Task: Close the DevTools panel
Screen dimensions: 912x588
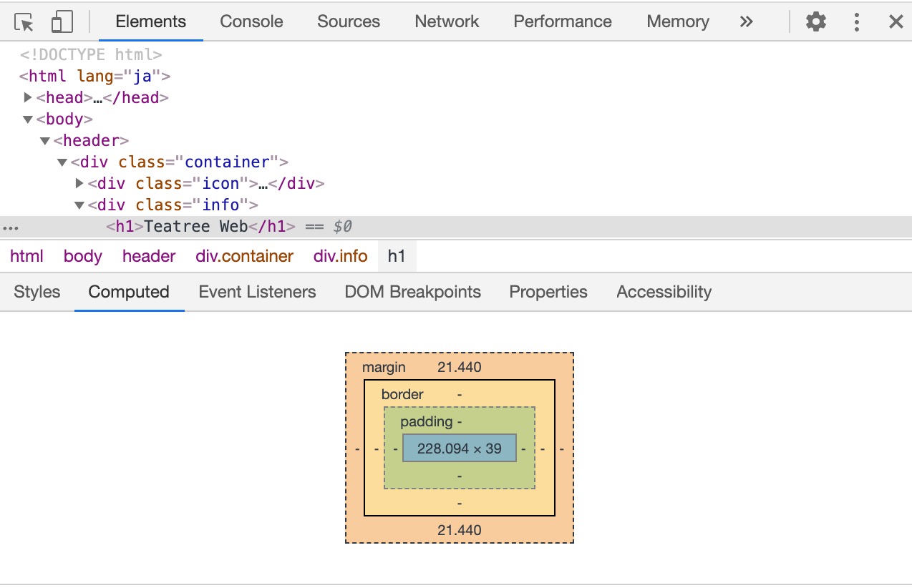Action: pos(896,22)
